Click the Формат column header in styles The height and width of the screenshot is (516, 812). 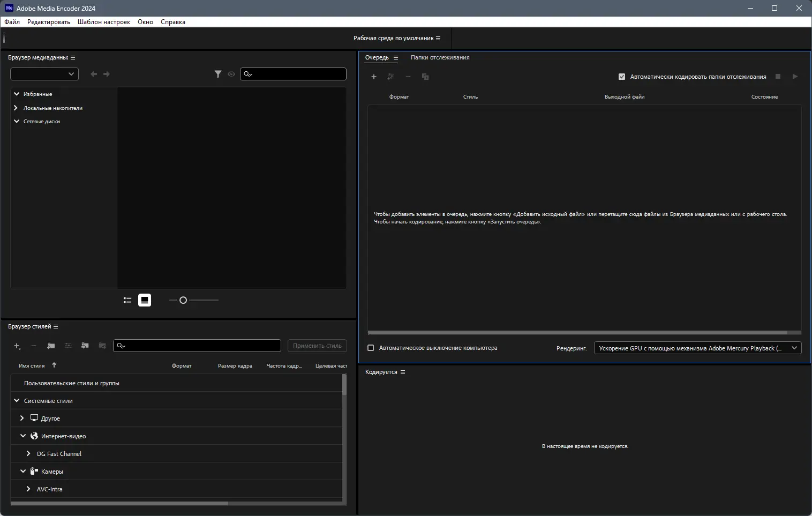[182, 365]
